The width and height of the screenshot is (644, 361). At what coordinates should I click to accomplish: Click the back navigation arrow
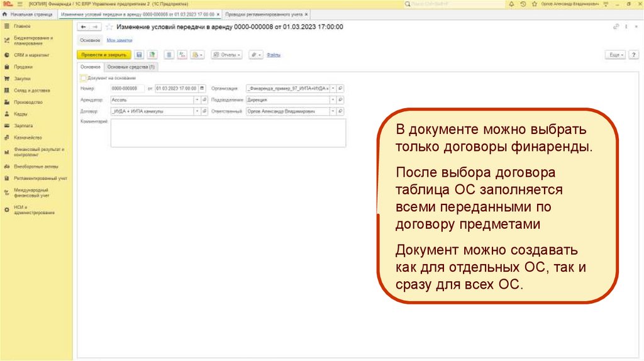click(x=82, y=27)
